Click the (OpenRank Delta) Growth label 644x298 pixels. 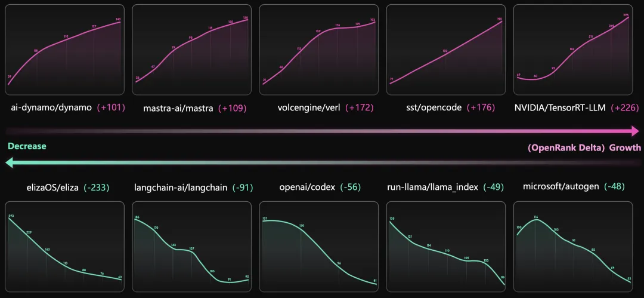[x=584, y=148]
